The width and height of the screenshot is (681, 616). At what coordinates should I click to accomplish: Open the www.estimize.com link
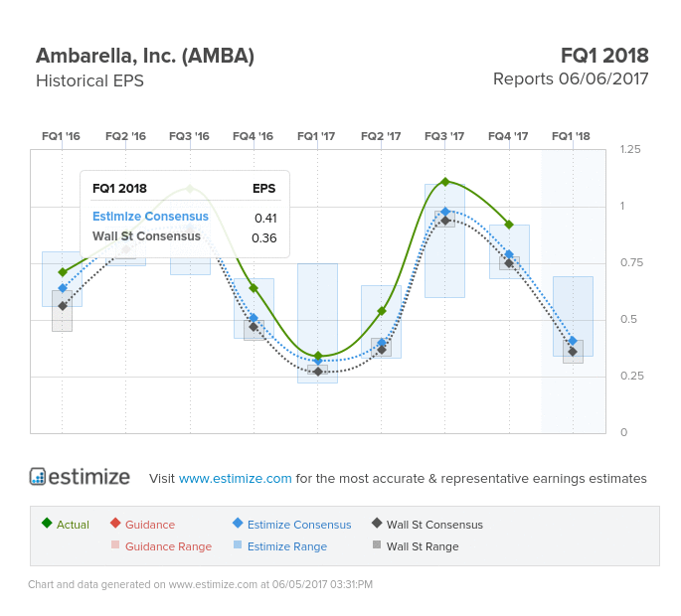coord(235,478)
